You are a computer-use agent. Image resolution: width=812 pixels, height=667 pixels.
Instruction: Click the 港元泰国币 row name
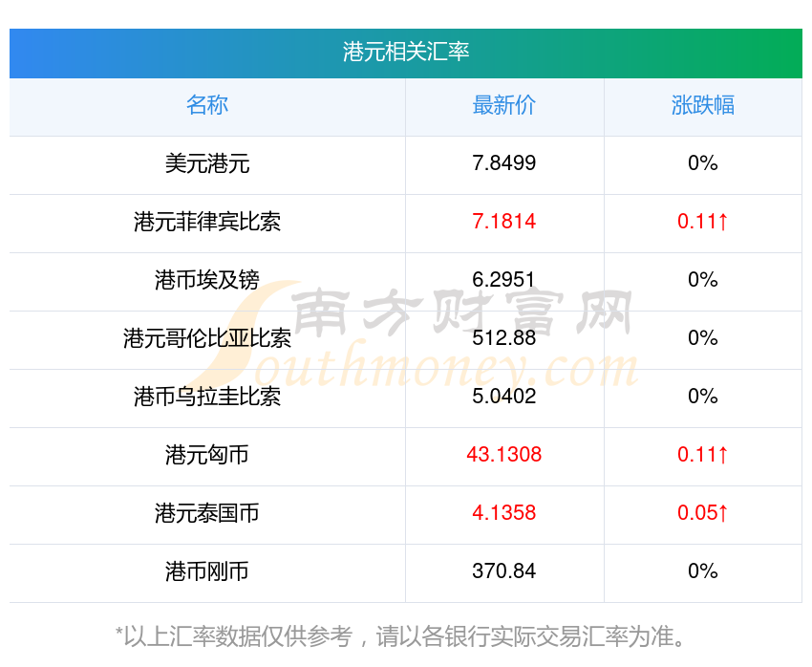207,513
